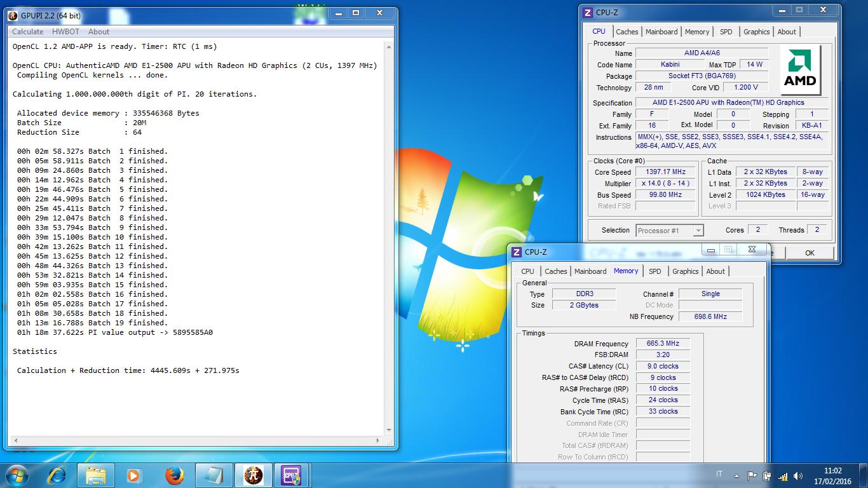Select Memory tab in lower CPU-Z window
The height and width of the screenshot is (488, 868).
click(x=626, y=271)
